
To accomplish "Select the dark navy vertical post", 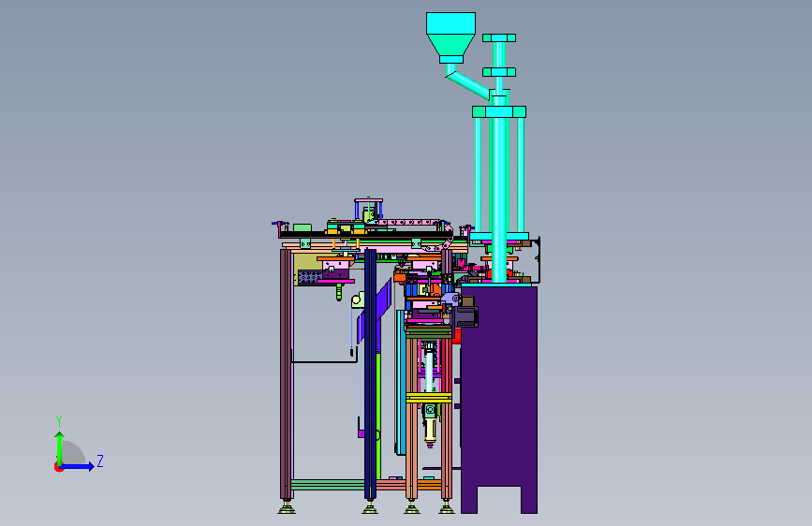I will (370, 373).
